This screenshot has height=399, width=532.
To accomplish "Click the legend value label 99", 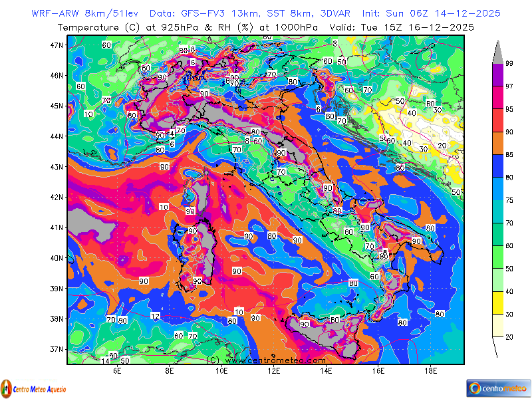I will [x=509, y=63].
